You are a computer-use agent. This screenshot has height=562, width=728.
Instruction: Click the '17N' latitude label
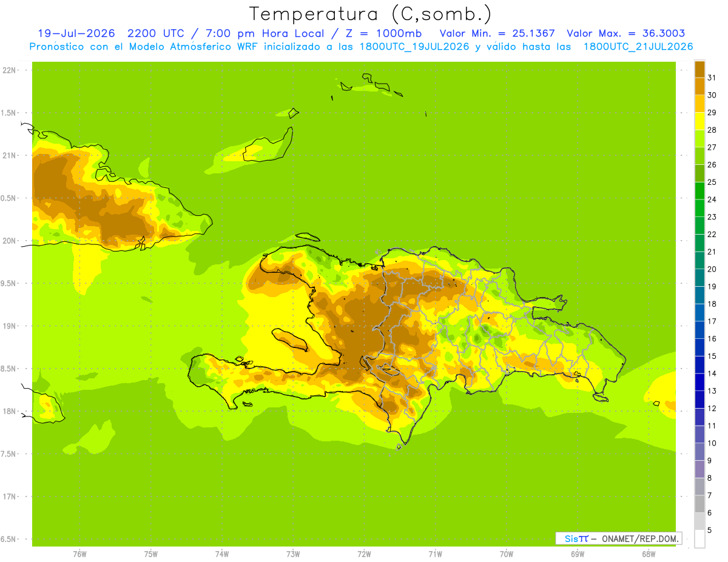coord(8,497)
